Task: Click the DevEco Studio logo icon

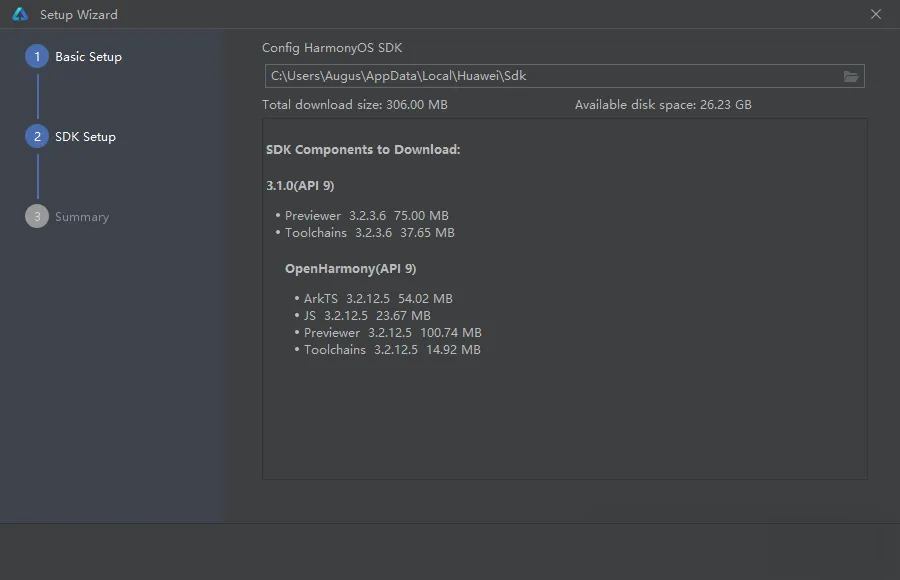Action: (20, 14)
